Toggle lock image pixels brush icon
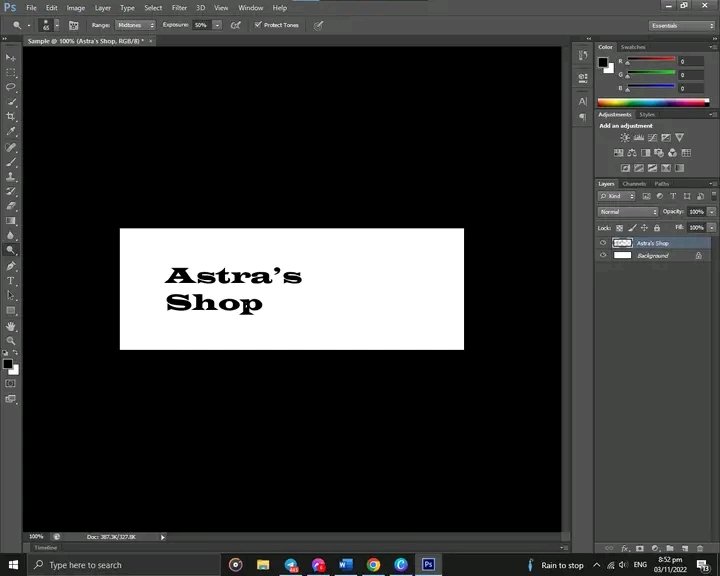The width and height of the screenshot is (720, 576). pyautogui.click(x=632, y=228)
